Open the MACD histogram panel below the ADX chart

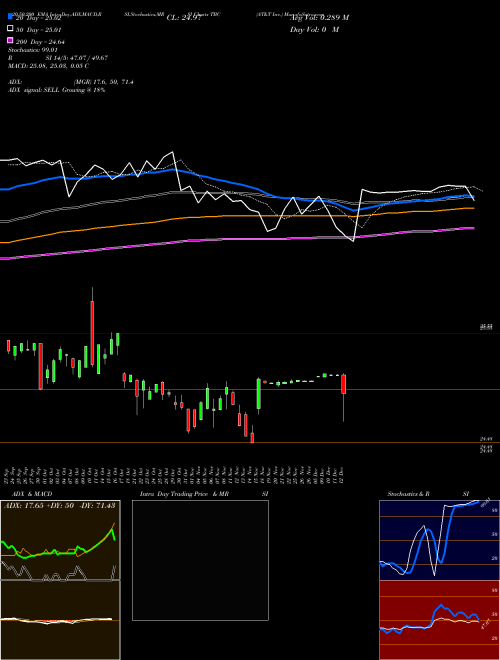pyautogui.click(x=60, y=620)
